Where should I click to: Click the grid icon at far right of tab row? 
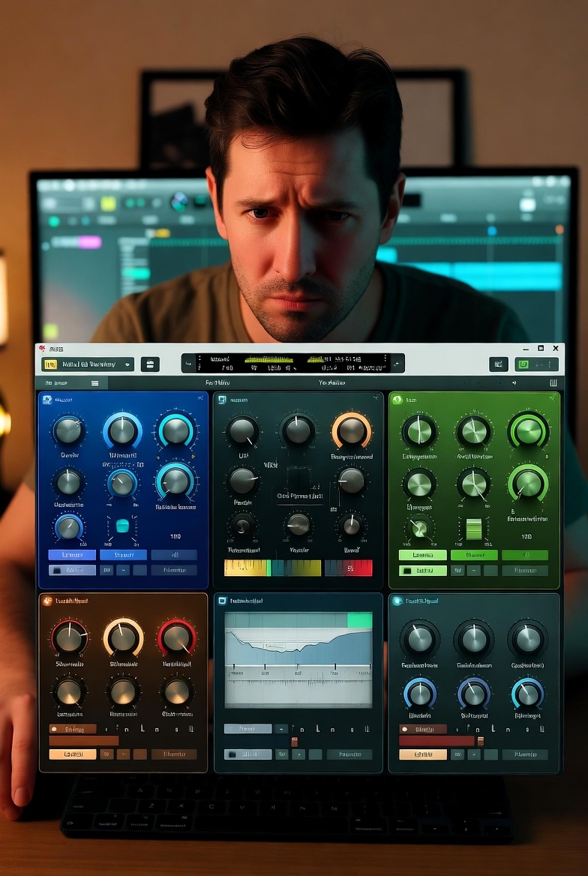tap(552, 383)
